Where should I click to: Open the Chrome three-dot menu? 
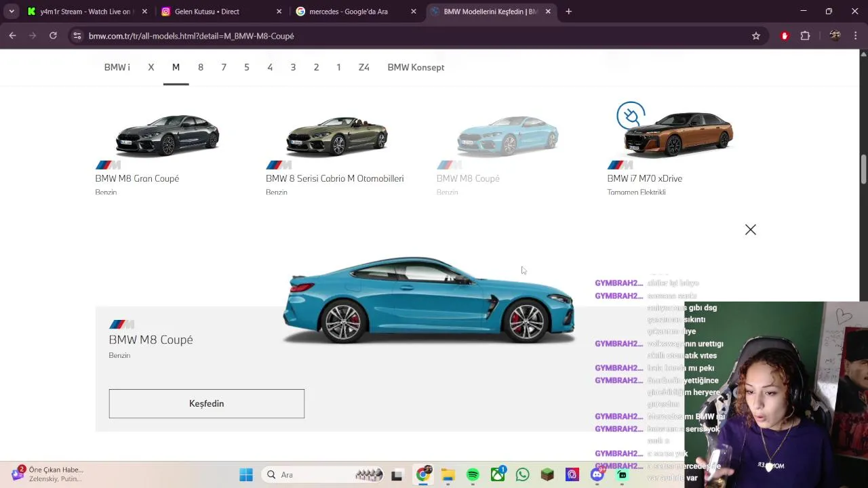[856, 36]
